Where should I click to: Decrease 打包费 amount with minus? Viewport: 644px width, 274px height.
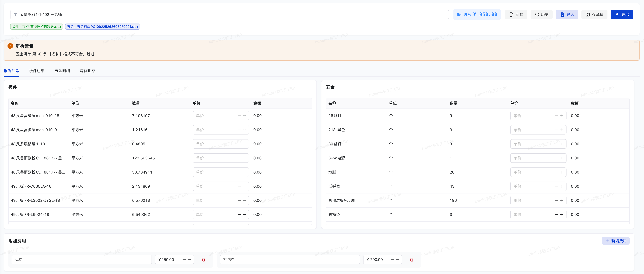(392, 259)
